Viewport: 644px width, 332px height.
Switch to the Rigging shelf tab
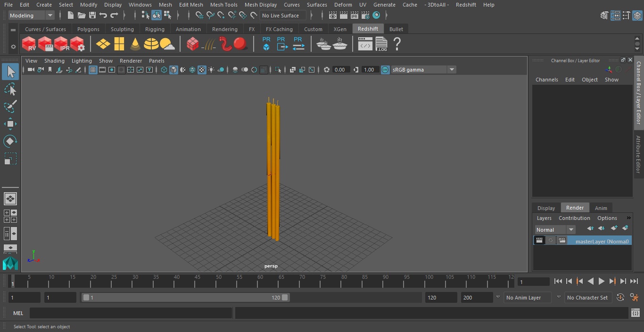[155, 29]
